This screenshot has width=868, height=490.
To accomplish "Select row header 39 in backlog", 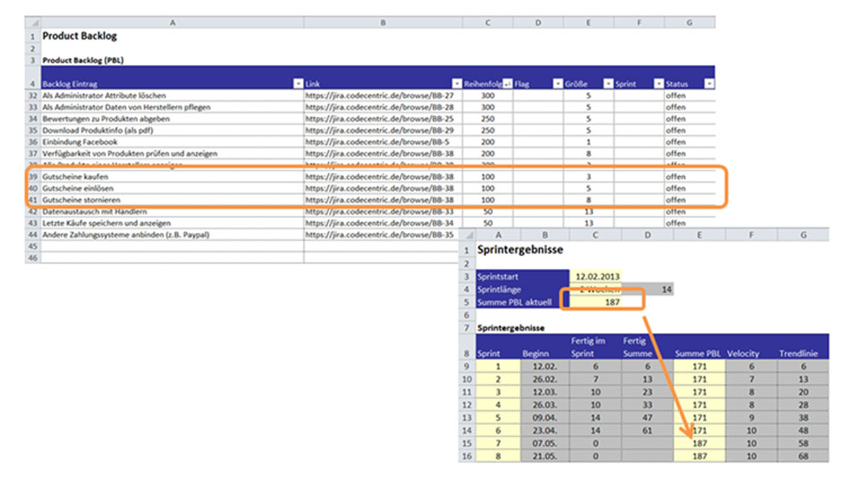I will coord(33,177).
